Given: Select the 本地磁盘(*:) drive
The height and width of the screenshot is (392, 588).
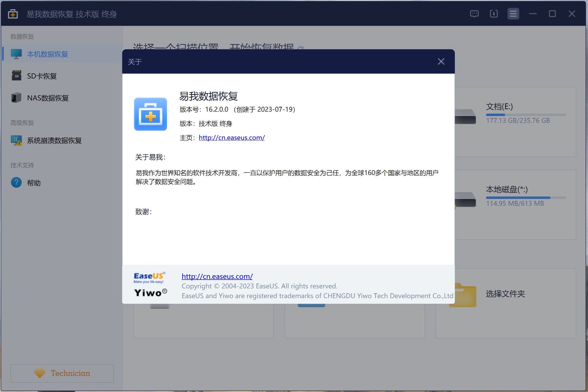Looking at the screenshot, I should click(515, 205).
